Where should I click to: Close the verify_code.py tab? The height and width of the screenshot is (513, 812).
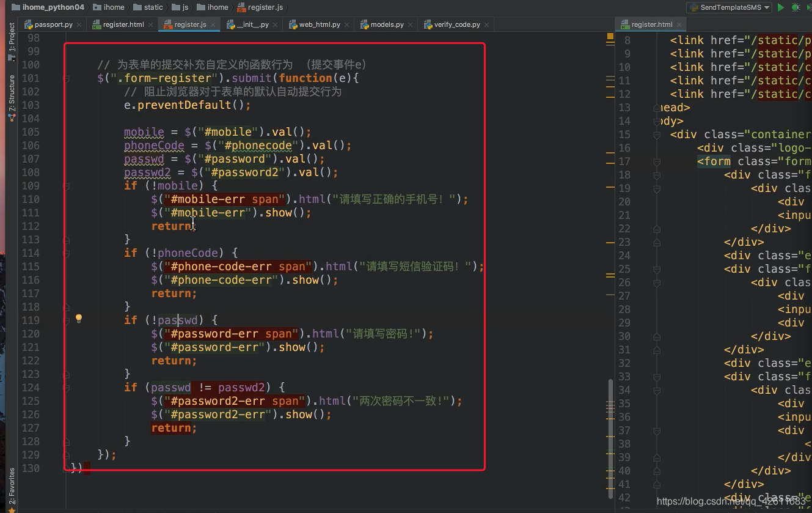click(x=487, y=25)
